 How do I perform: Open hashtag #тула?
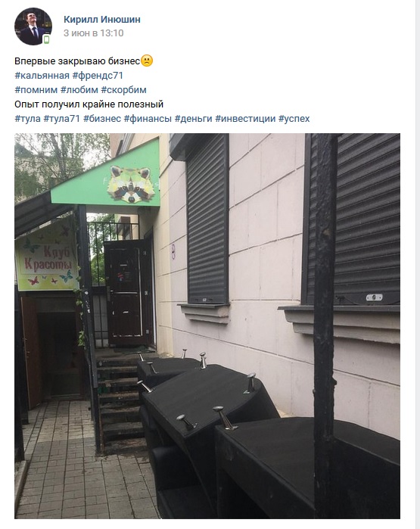(27, 119)
